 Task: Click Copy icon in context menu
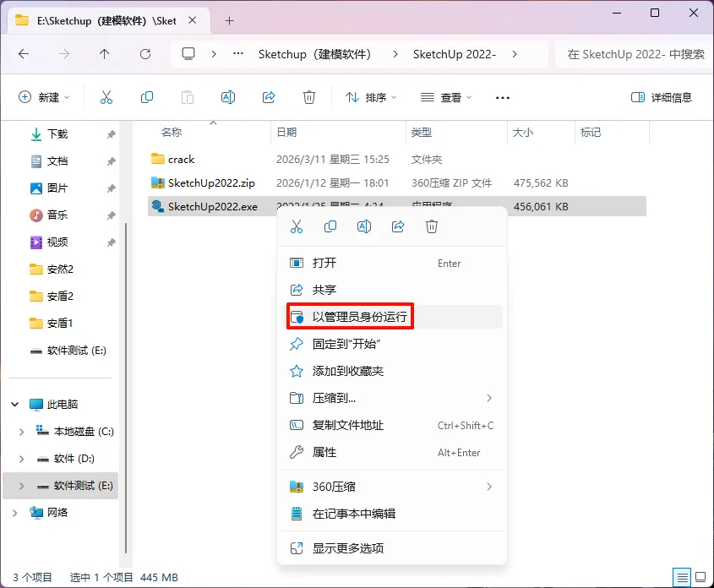click(330, 226)
